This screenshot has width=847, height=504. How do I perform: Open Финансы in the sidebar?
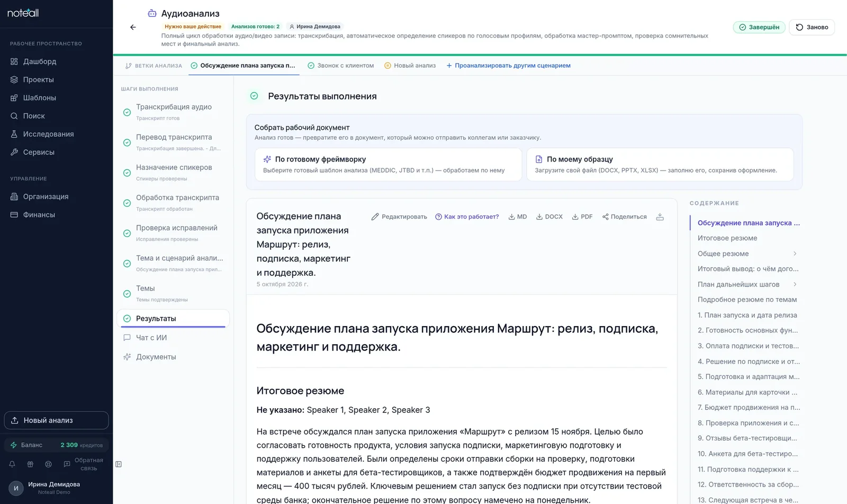point(56,214)
